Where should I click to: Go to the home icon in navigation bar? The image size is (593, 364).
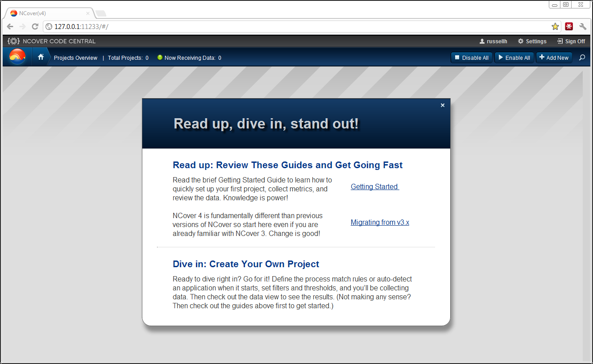[x=41, y=57]
